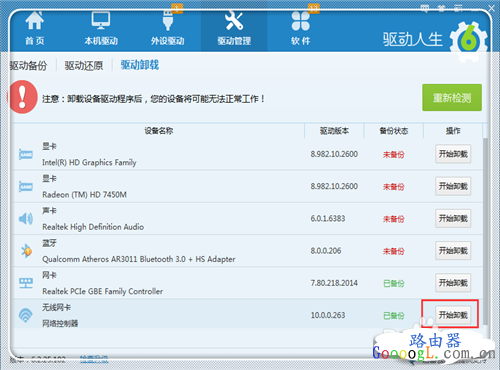Switch to the 驱动备份 tab

[x=28, y=66]
